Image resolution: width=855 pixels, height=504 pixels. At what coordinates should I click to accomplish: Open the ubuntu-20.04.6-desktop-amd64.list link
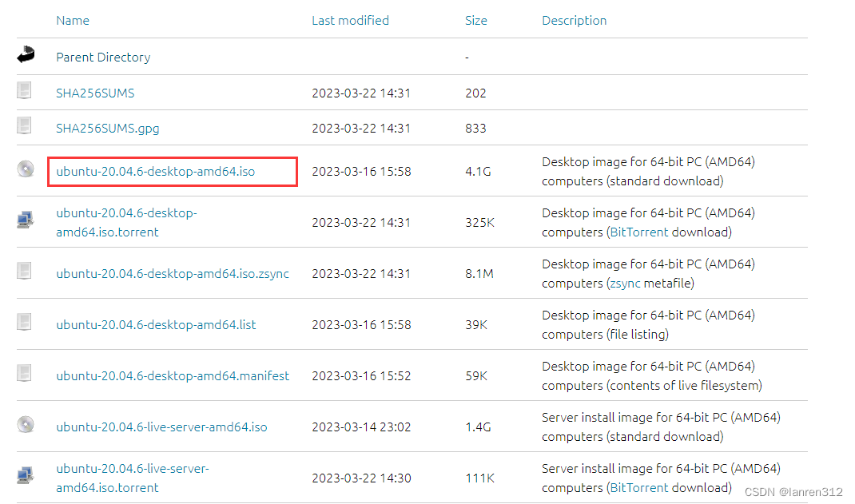pyautogui.click(x=156, y=325)
